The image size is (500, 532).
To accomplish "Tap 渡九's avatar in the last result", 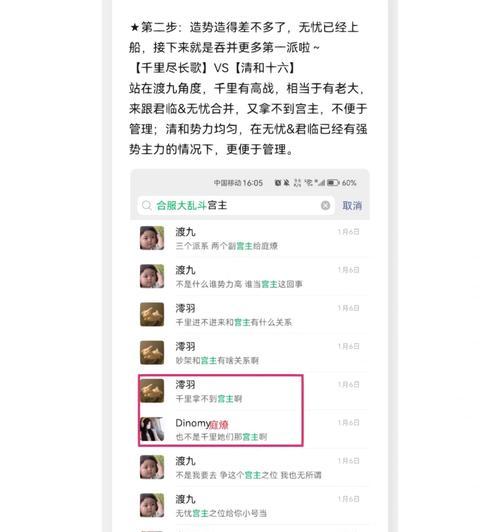I will (x=152, y=505).
